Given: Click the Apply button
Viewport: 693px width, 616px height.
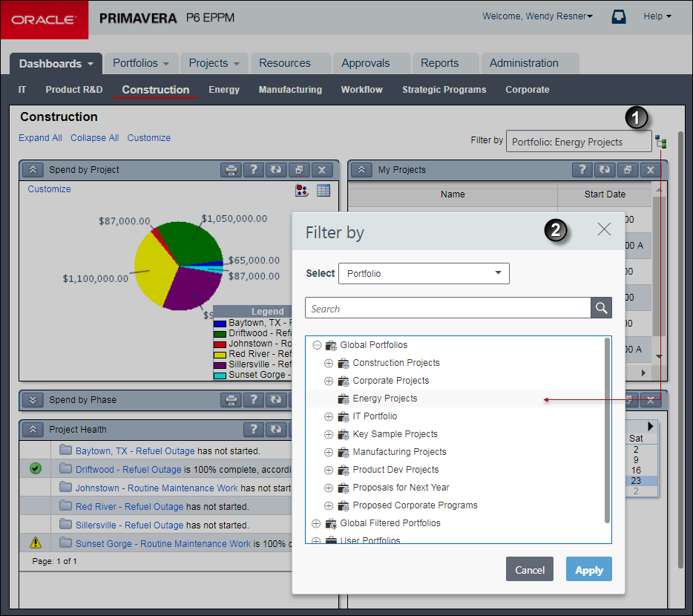Looking at the screenshot, I should 588,569.
